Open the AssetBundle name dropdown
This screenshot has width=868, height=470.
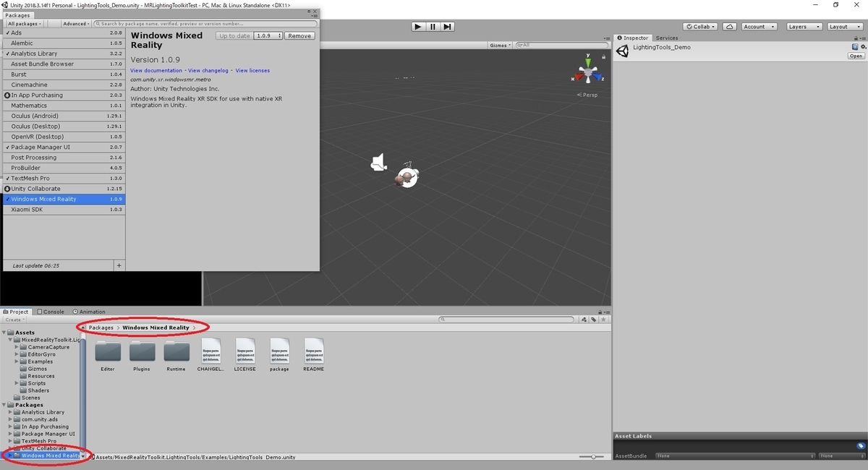(735, 456)
